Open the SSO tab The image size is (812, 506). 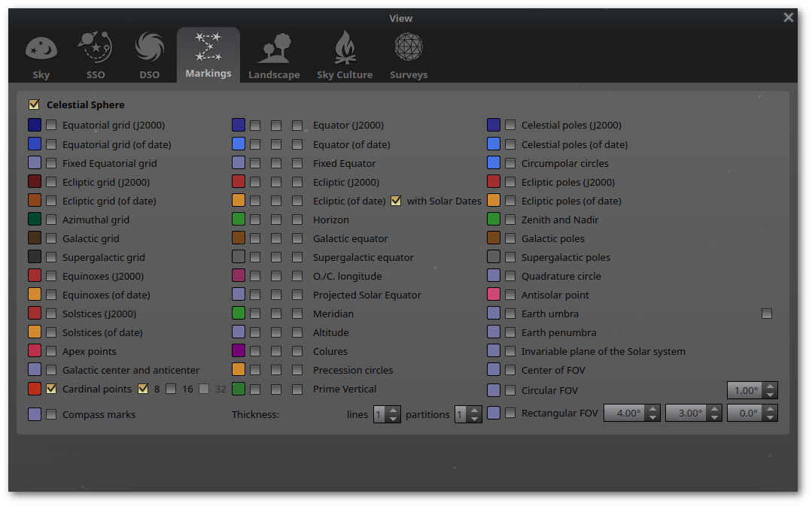(96, 56)
